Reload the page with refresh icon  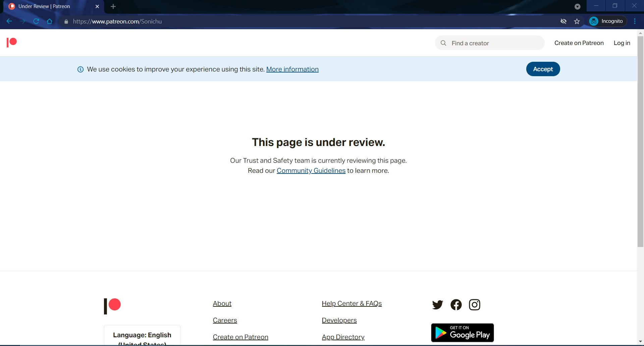click(x=36, y=21)
